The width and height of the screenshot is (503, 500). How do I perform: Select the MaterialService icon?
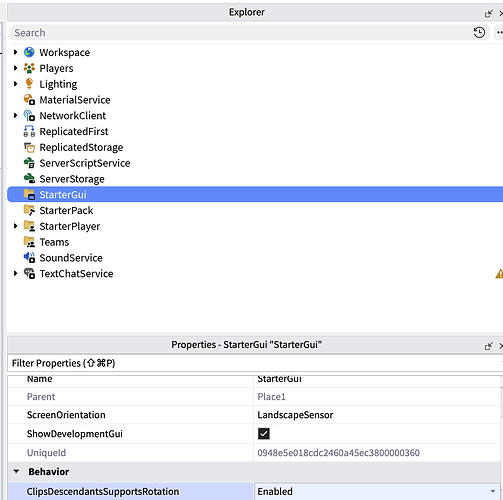[29, 100]
